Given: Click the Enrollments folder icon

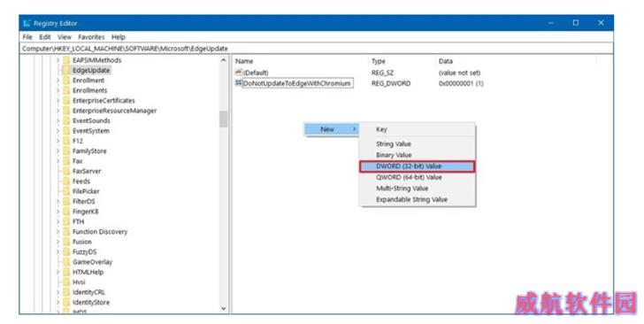Looking at the screenshot, I should point(66,90).
